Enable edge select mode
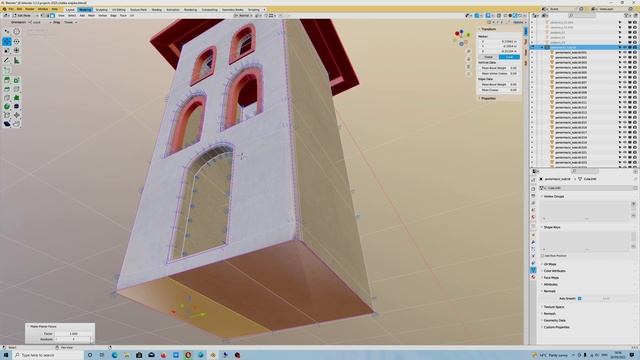Viewport: 640px width, 360px height. (47, 16)
